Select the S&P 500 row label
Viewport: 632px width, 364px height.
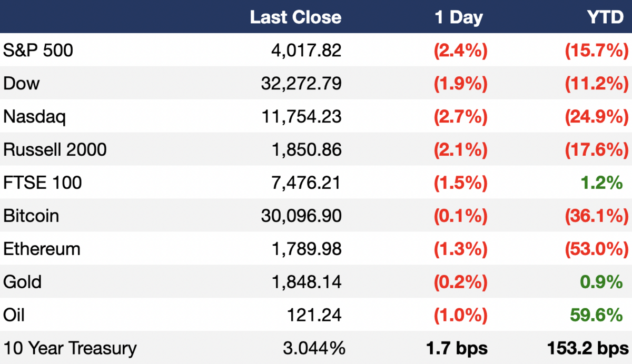38,50
